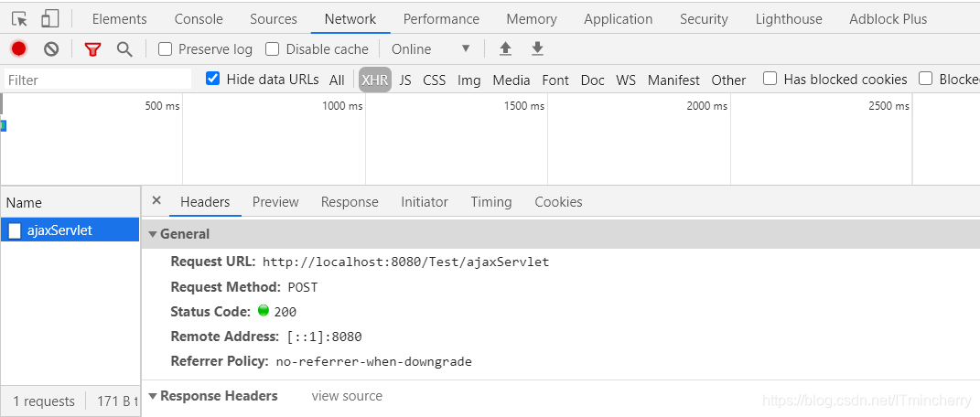Collapse the Response Headers section
This screenshot has height=417, width=980.
153,397
